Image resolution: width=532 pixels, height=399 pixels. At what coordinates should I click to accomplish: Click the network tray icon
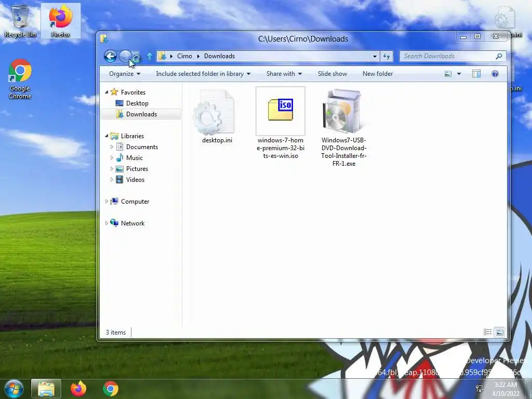[480, 389]
